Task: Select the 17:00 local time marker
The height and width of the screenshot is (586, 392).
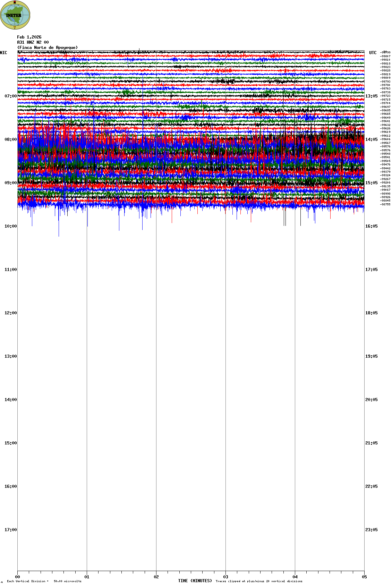Action: pyautogui.click(x=10, y=530)
